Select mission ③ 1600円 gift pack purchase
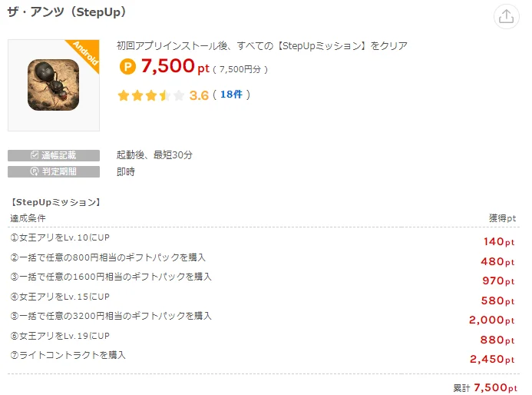Image resolution: width=532 pixels, height=395 pixels. 111,277
